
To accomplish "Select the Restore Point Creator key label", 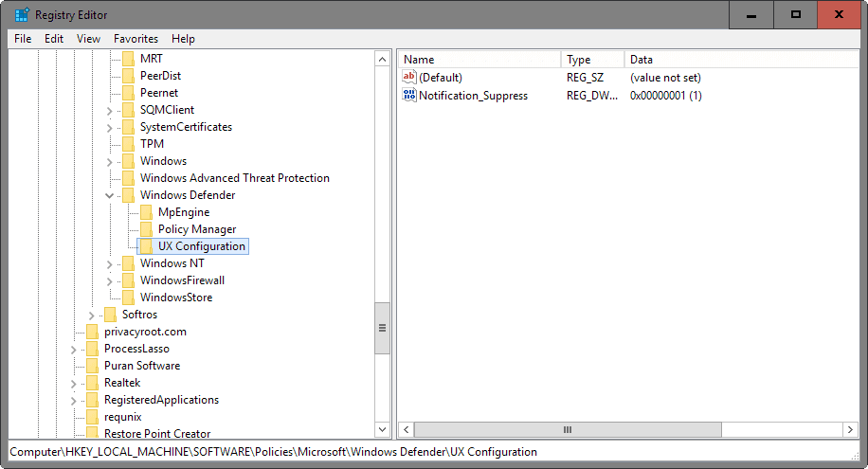I will pos(157,434).
